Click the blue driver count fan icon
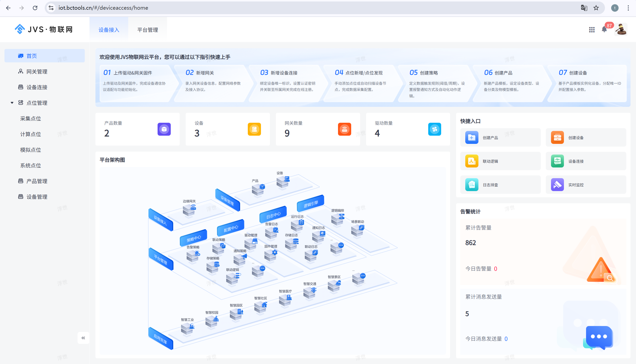The width and height of the screenshot is (636, 364). point(434,129)
